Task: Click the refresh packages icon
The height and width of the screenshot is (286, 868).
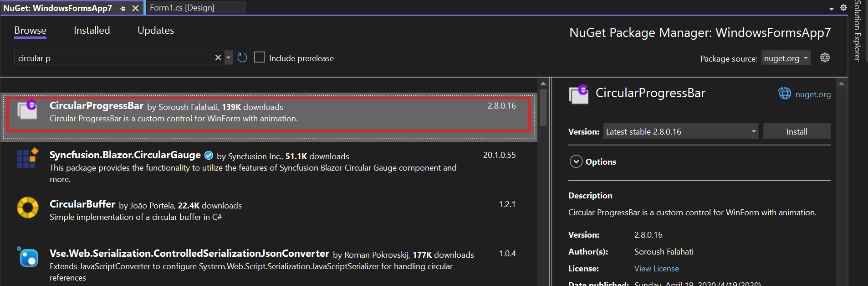Action: coord(242,57)
